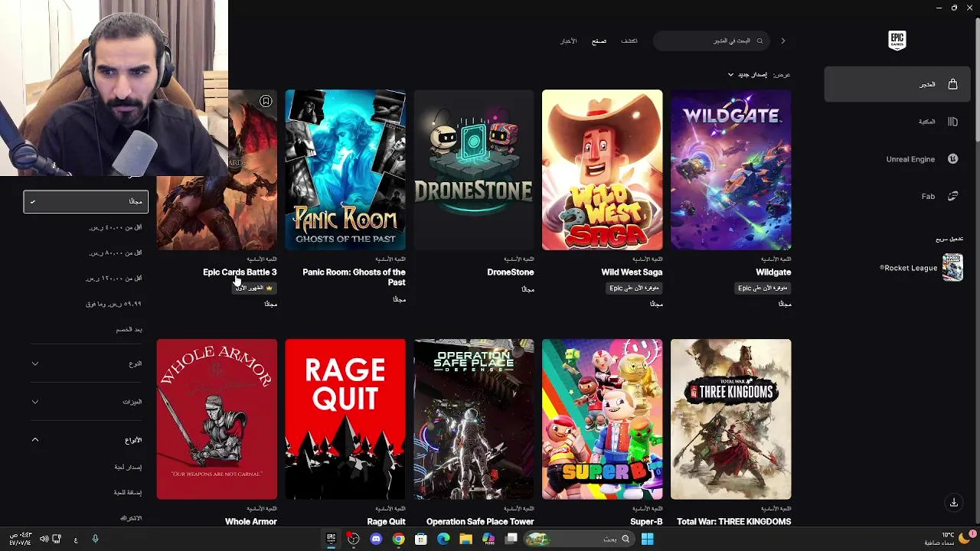Open Epic Games Launcher from the taskbar

tap(332, 539)
